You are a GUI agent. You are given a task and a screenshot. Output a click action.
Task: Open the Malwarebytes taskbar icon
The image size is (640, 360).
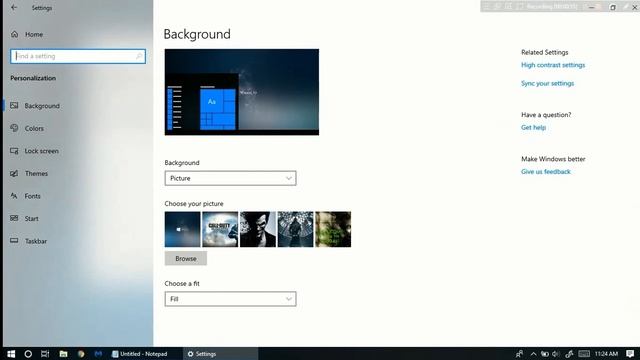point(98,354)
